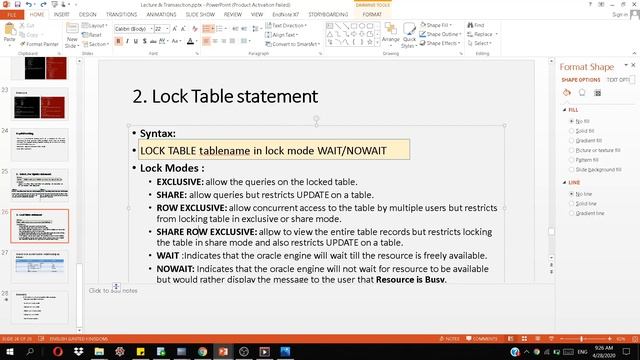Open File Explorer from the taskbar
640x360 pixels.
pos(99,351)
